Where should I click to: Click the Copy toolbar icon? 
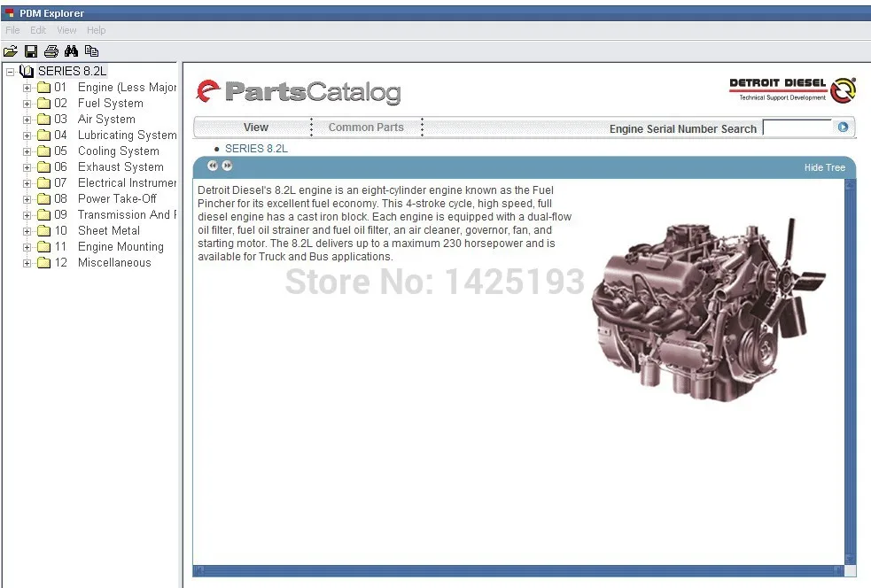[91, 51]
